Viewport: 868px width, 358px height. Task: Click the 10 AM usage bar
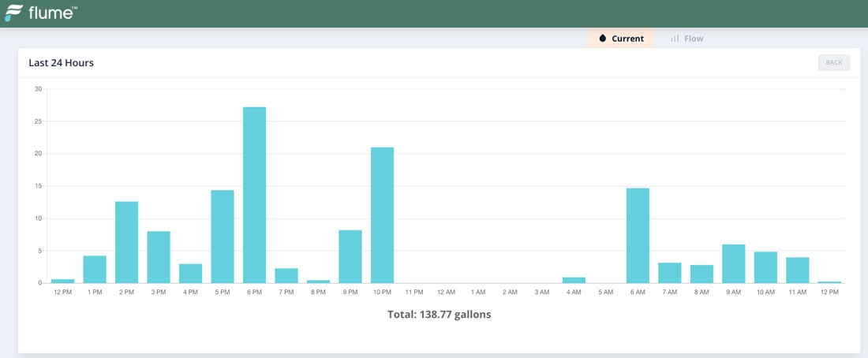pos(765,267)
